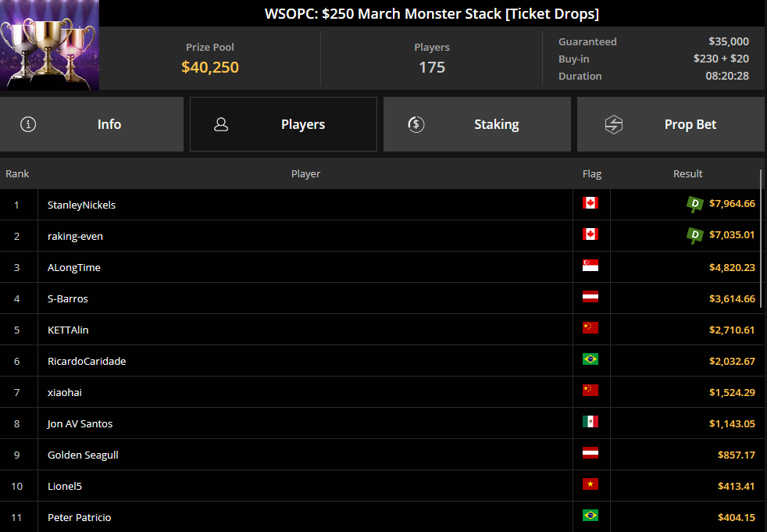Open the Info tab
Screen dimensions: 767x532
(x=91, y=124)
